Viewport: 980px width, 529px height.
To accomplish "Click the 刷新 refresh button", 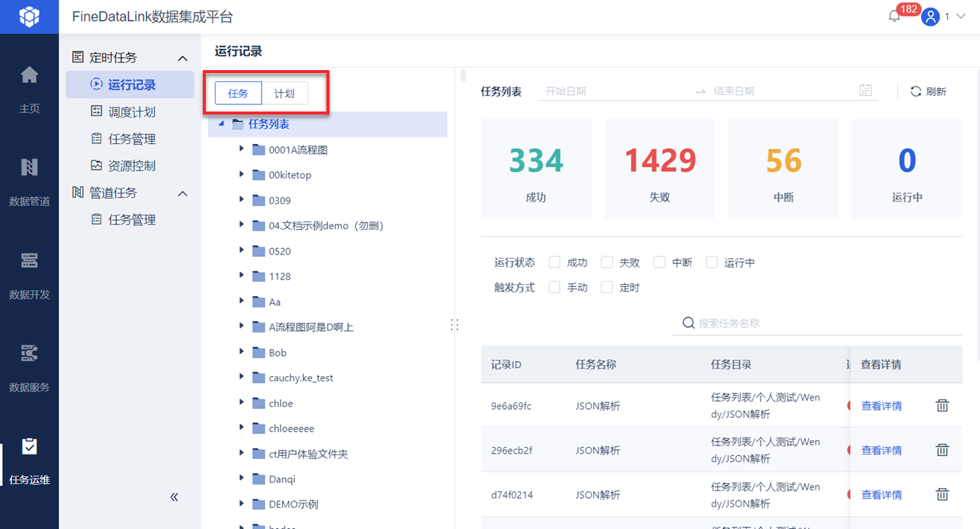I will 928,91.
